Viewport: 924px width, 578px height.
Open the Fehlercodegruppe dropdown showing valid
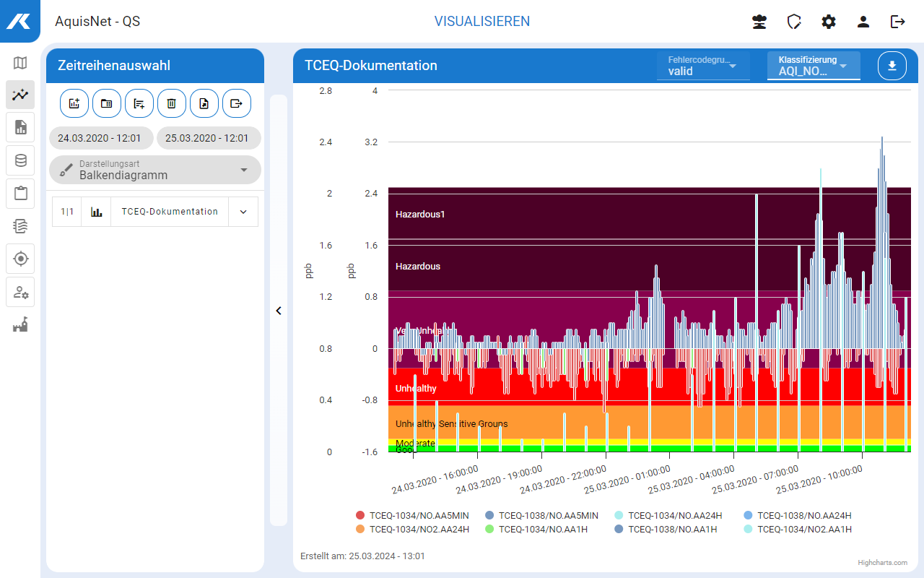pos(702,66)
